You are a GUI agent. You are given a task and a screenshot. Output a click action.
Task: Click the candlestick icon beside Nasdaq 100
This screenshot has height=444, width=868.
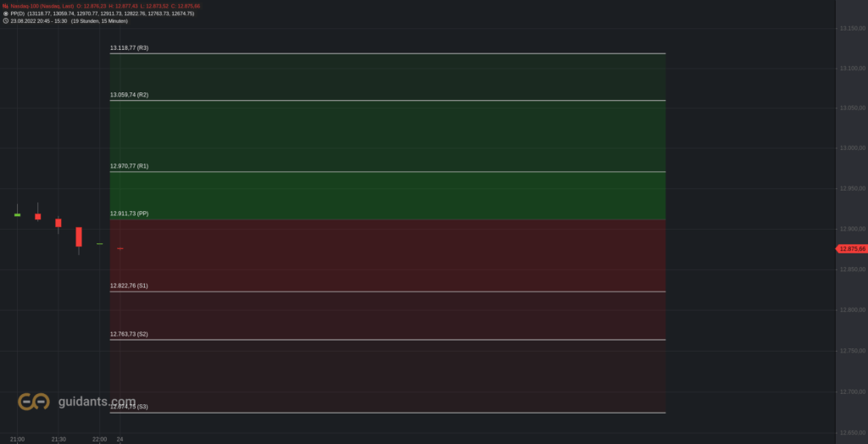(x=5, y=6)
